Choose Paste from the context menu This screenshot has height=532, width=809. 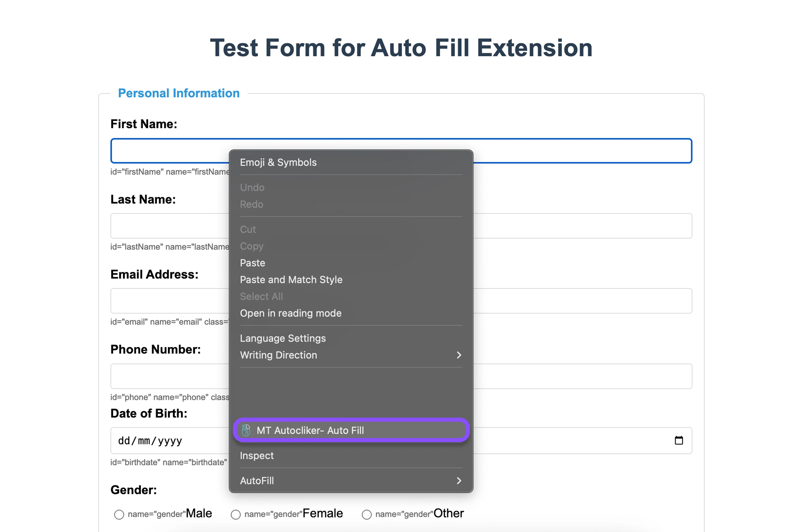252,263
